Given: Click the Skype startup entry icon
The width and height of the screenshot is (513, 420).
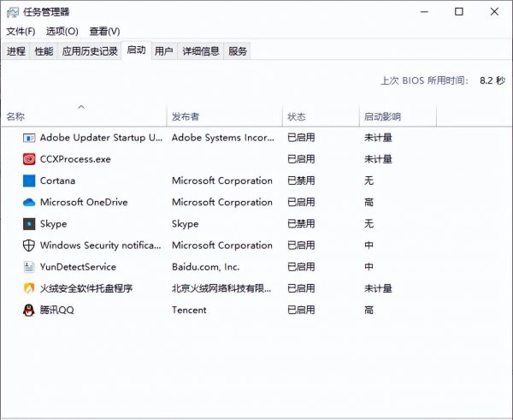Looking at the screenshot, I should point(29,224).
